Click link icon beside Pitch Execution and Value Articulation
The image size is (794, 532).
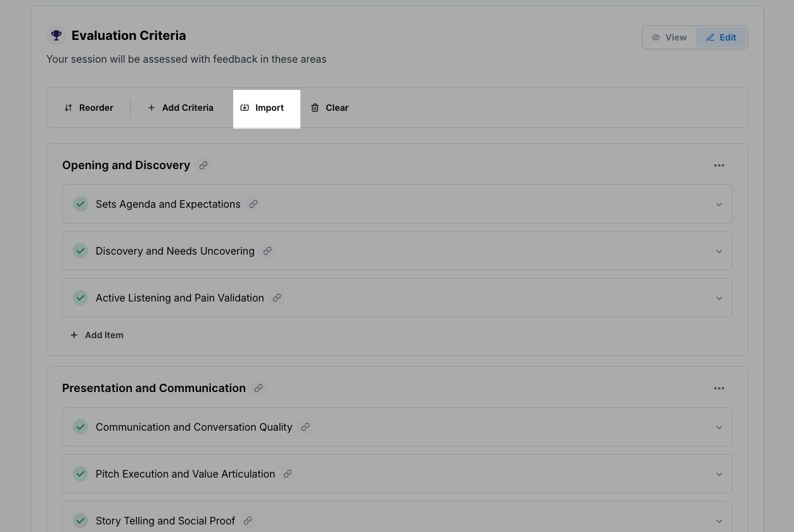(288, 474)
